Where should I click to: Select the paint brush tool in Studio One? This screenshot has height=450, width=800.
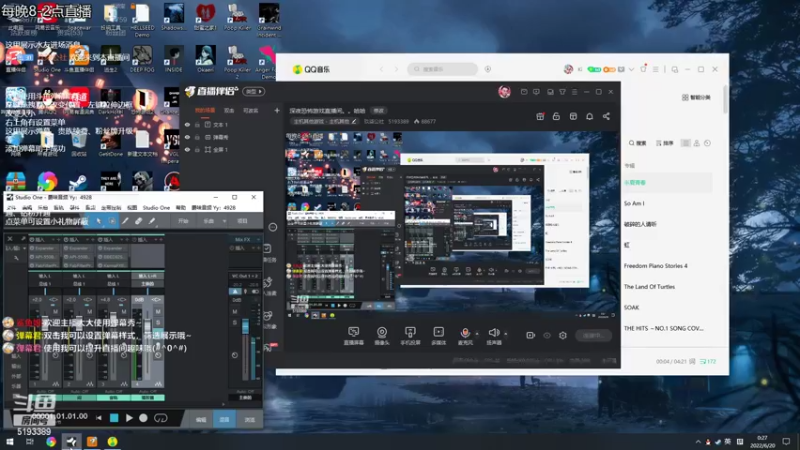pyautogui.click(x=152, y=221)
